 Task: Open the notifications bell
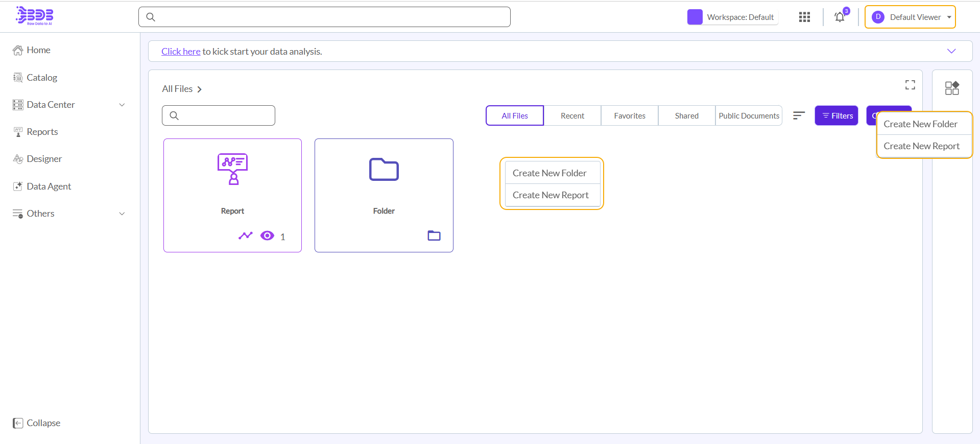pos(840,17)
